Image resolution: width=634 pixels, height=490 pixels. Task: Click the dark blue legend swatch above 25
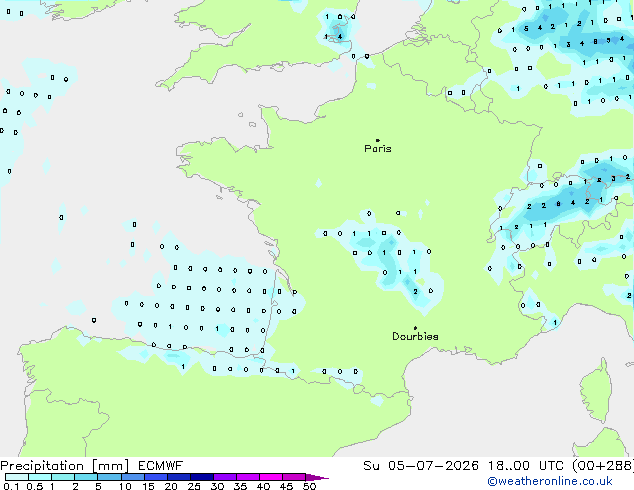pyautogui.click(x=202, y=477)
